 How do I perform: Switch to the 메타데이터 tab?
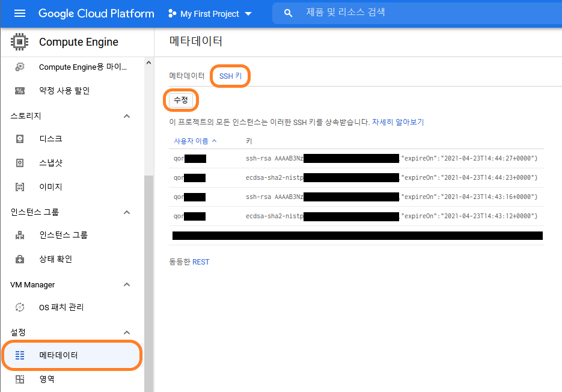click(x=187, y=76)
